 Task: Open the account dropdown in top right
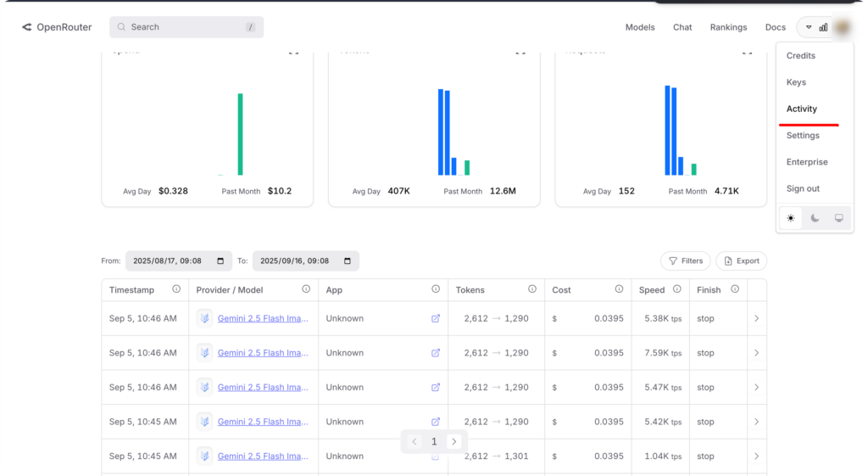pos(823,27)
